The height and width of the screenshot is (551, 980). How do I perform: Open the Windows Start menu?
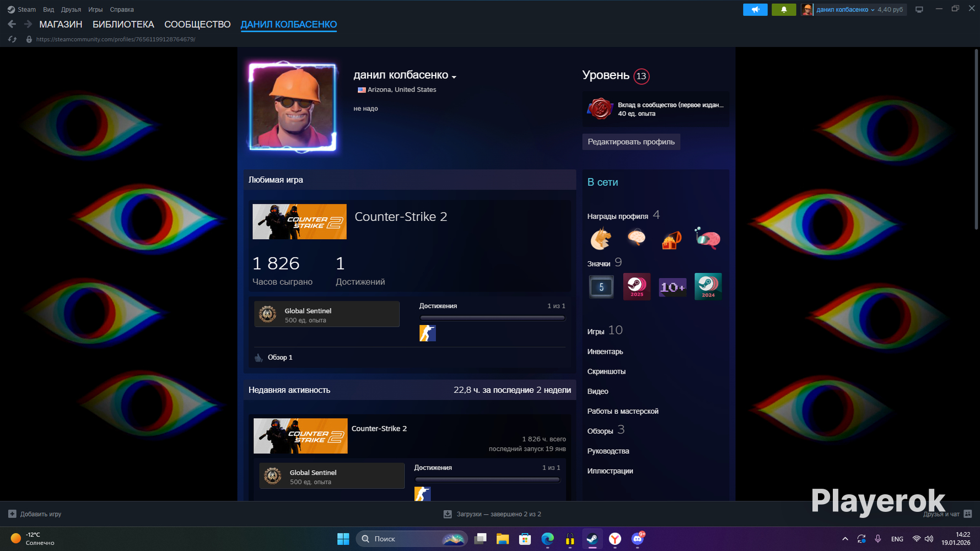click(x=343, y=539)
